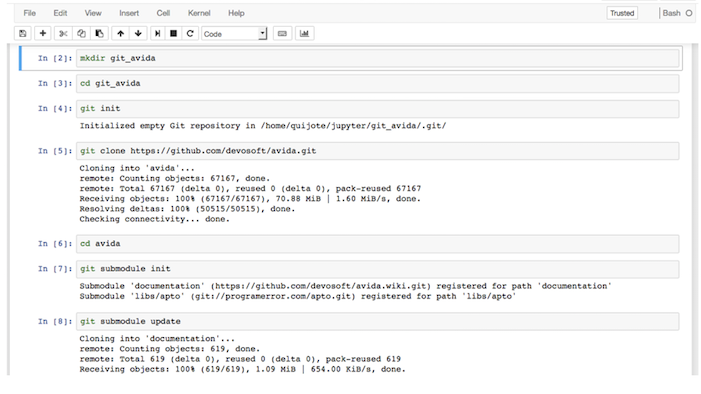This screenshot has width=701, height=394.
Task: Click 'Counting objects: 67167, done.' line
Action: point(175,178)
